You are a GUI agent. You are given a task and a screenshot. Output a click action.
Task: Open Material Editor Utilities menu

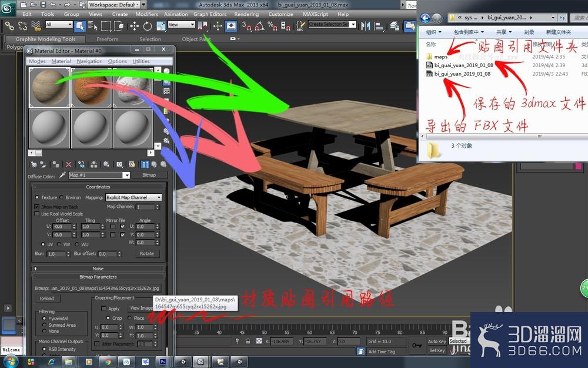(x=141, y=61)
